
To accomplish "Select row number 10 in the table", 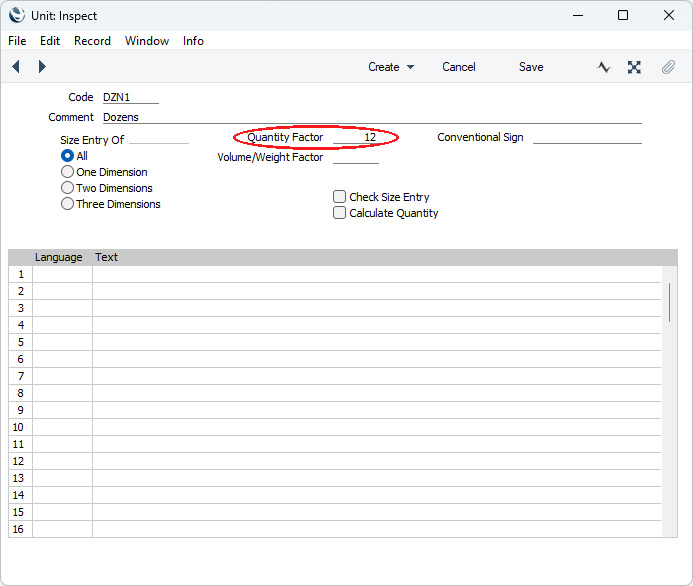I will tap(21, 427).
